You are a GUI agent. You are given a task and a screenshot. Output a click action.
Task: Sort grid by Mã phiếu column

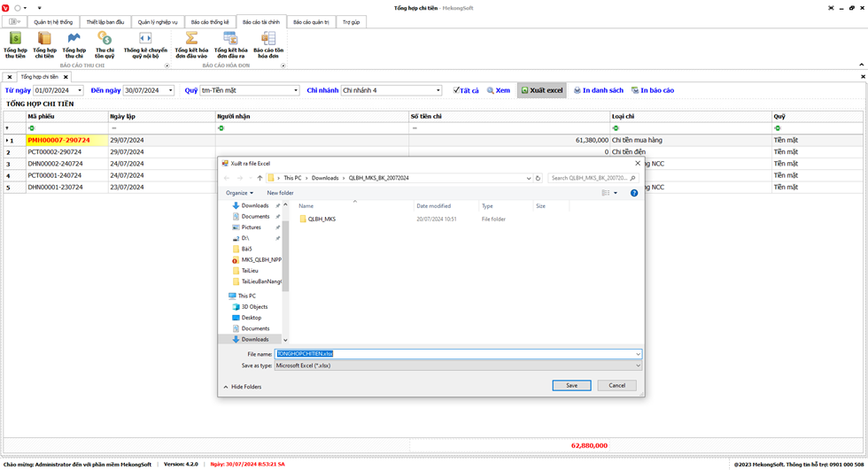tap(67, 117)
